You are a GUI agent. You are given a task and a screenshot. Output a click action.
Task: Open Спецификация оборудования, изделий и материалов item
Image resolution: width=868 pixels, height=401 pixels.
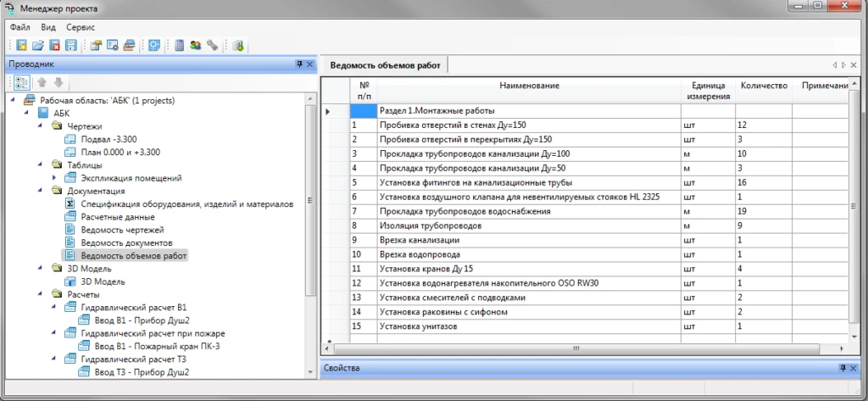tap(186, 204)
